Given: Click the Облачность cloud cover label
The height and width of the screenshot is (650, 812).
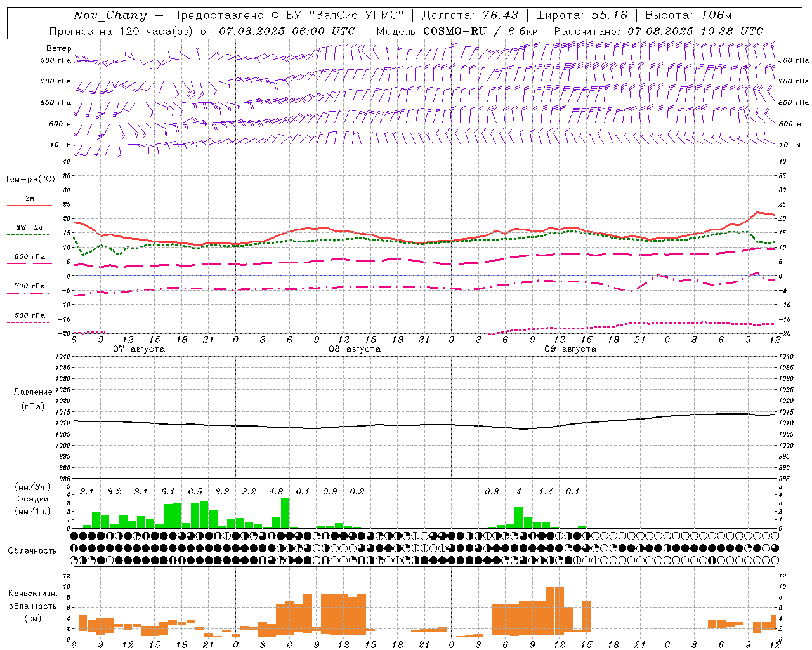Looking at the screenshot, I should tap(32, 550).
